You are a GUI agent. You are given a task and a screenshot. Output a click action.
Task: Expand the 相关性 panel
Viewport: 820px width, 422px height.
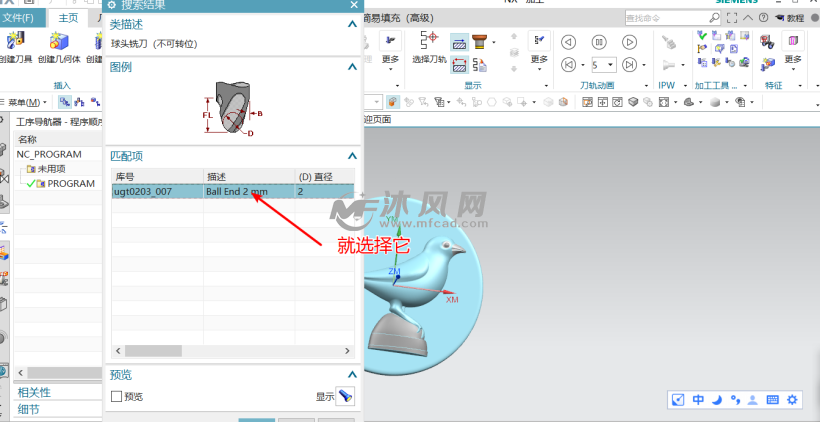[x=35, y=392]
